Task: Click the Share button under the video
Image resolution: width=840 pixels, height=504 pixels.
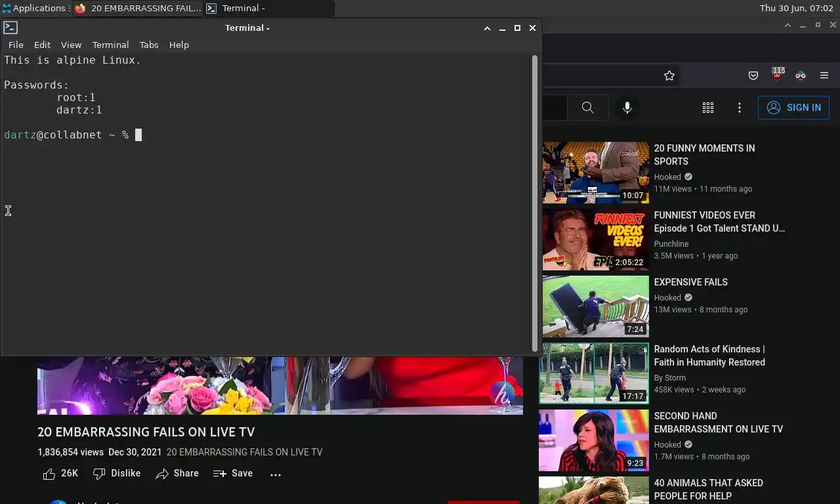Action: point(177,473)
